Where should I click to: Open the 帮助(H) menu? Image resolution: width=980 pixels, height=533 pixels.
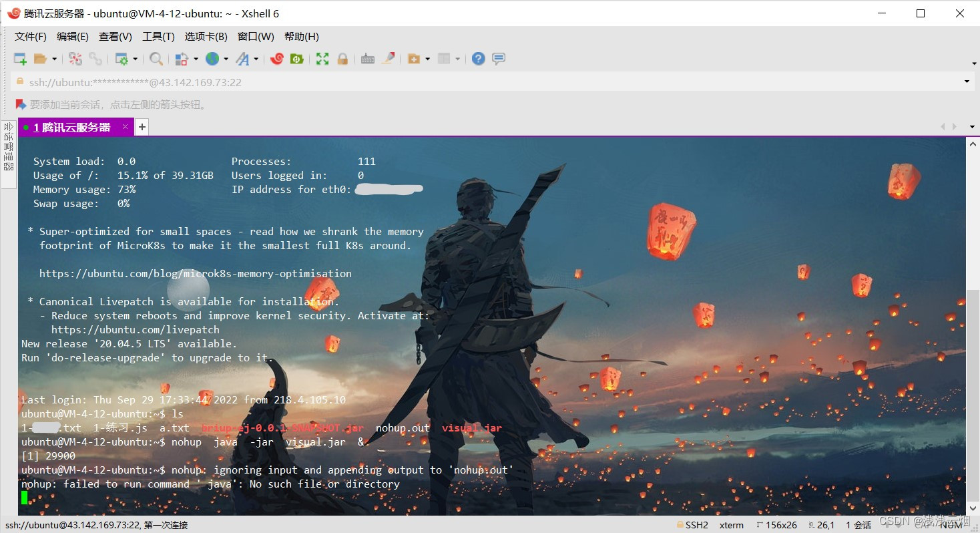tap(302, 37)
